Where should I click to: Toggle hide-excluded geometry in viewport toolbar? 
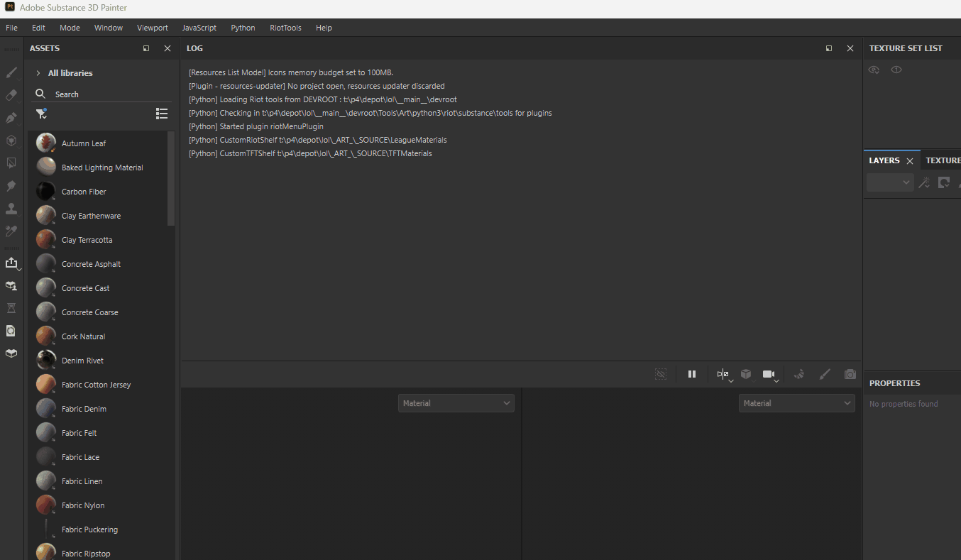[x=661, y=374]
